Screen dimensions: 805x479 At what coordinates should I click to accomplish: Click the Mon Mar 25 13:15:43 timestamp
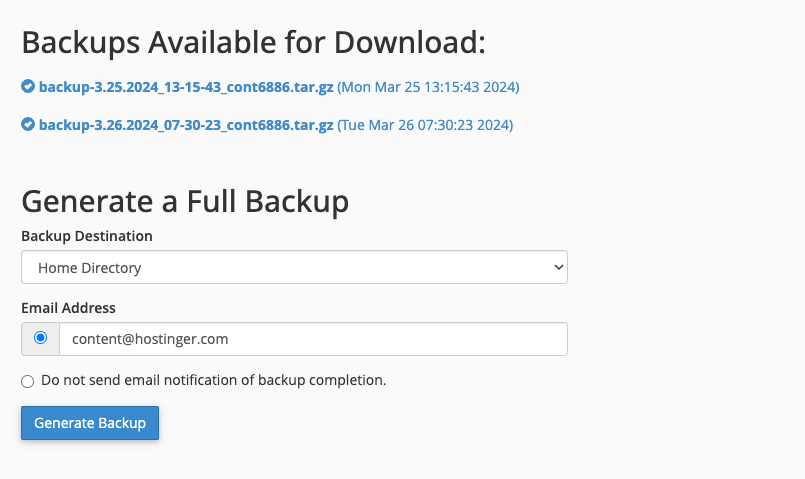(428, 87)
